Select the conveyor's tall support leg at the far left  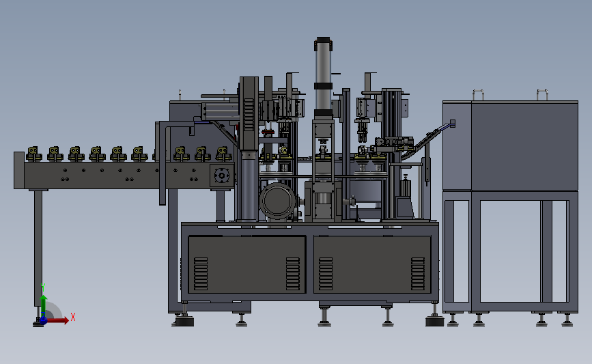38,247
